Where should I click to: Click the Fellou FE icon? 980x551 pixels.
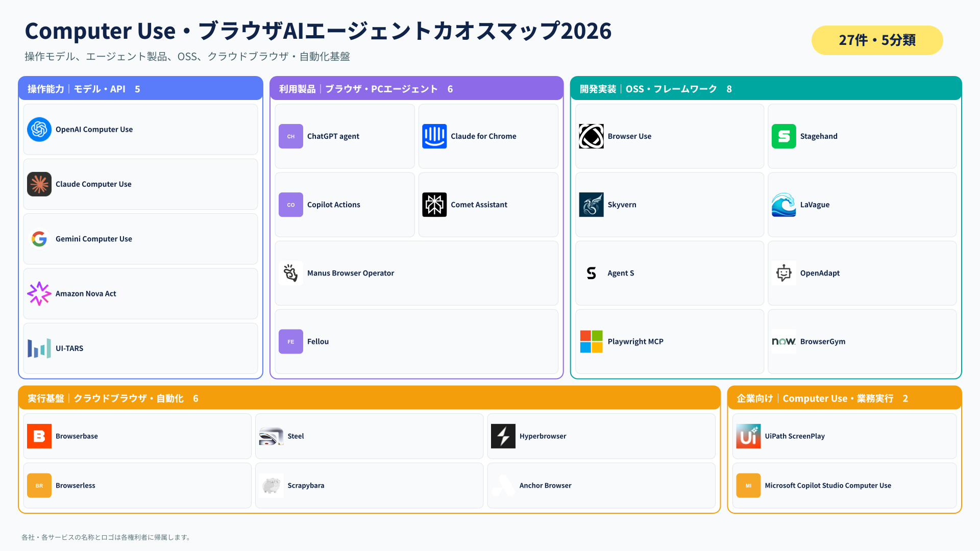[291, 342]
